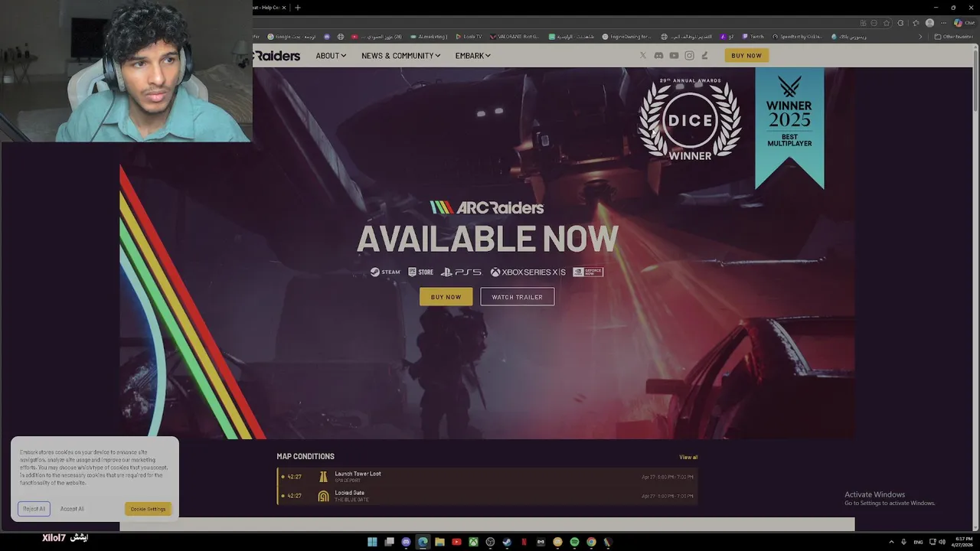Open Other favorites folder
Viewport: 980px width, 551px height.
(x=954, y=37)
